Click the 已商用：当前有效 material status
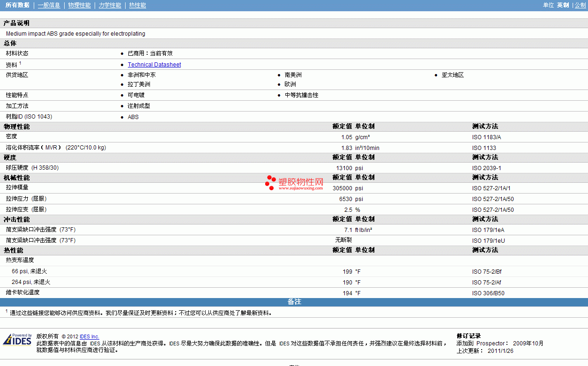Image resolution: width=588 pixels, height=366 pixels. pos(150,53)
